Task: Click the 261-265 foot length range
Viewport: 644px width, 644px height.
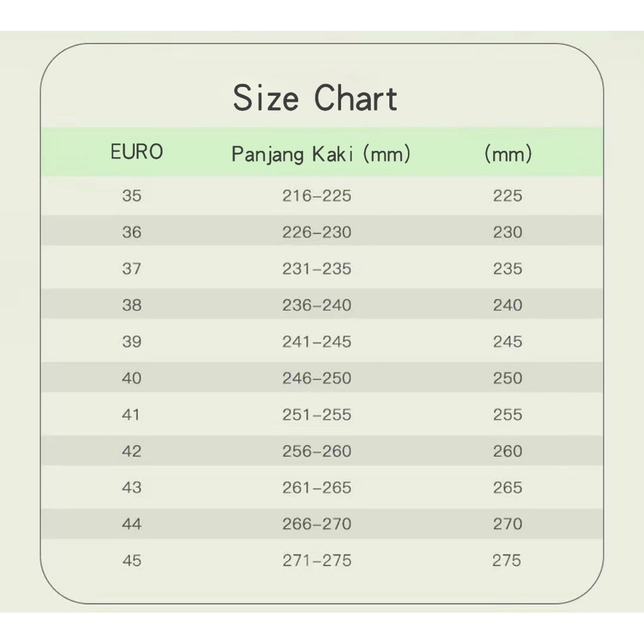Action: pyautogui.click(x=316, y=488)
